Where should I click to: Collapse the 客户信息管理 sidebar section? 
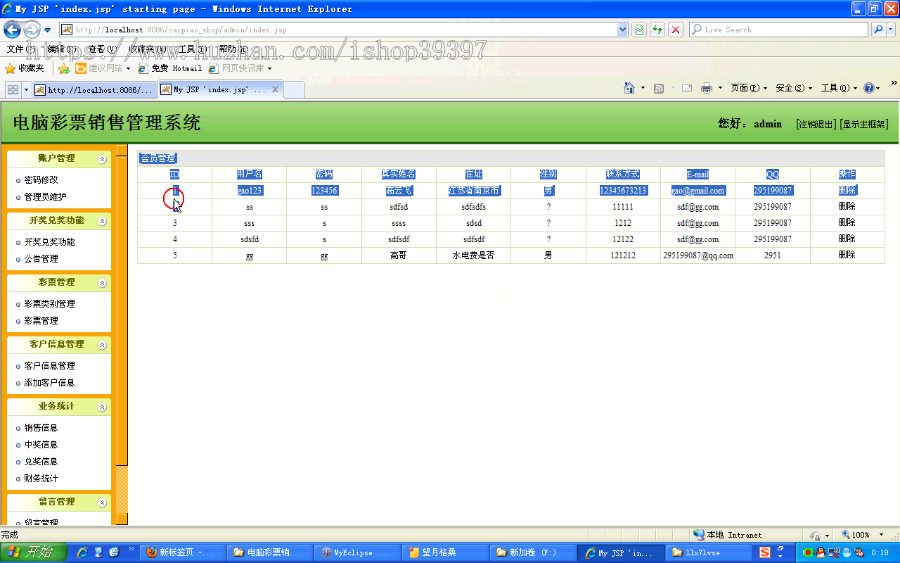[102, 345]
